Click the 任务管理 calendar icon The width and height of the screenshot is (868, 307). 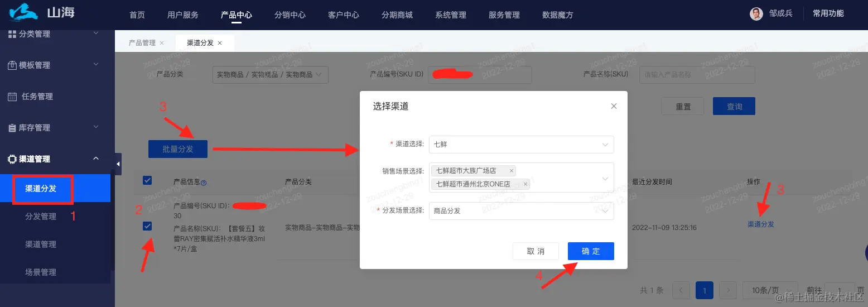[12, 97]
